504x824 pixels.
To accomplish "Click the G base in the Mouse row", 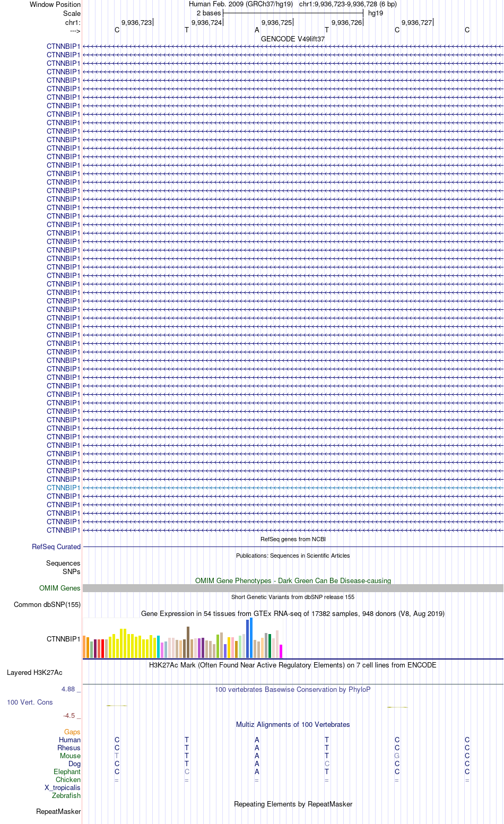I will pyautogui.click(x=397, y=756).
